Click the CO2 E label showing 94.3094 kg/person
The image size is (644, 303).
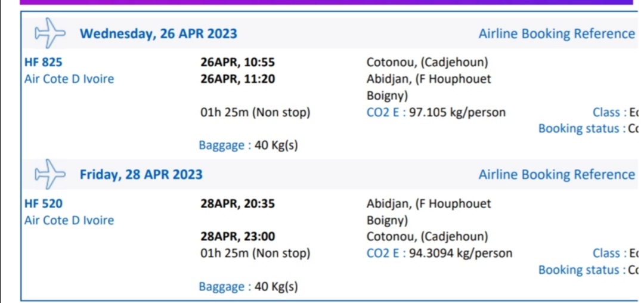[386, 253]
